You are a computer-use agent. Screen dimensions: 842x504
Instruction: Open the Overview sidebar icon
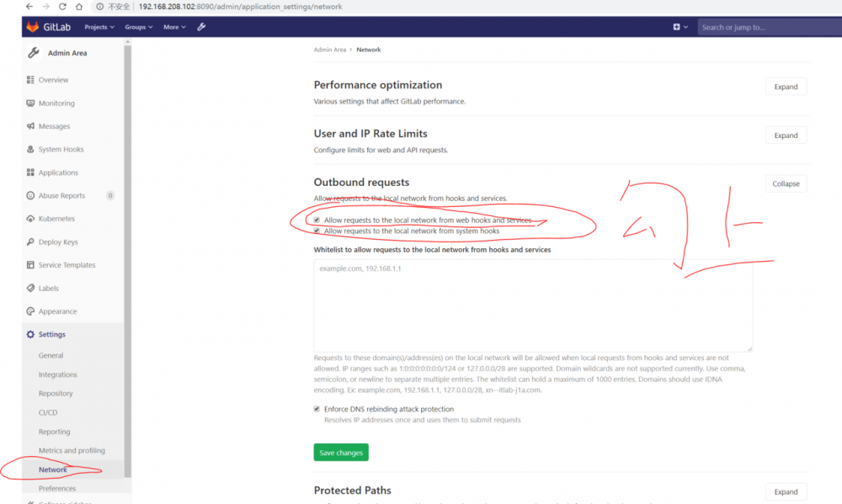31,80
